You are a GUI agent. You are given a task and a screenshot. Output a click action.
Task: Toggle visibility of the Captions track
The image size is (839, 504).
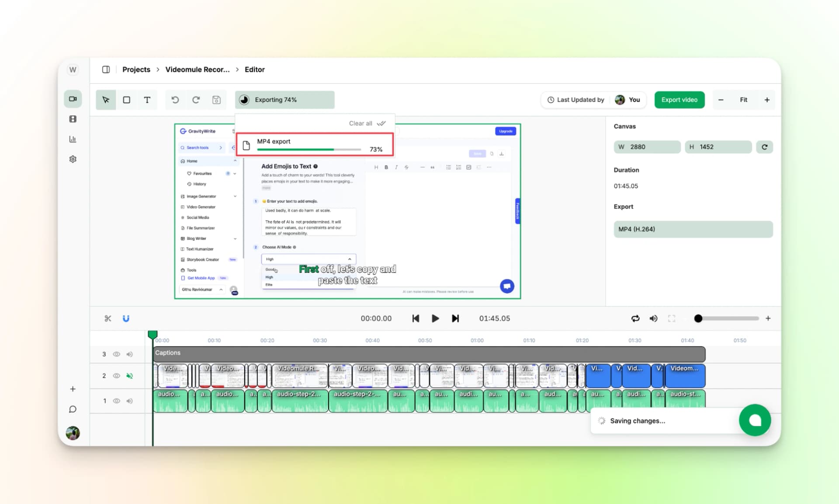coord(116,354)
